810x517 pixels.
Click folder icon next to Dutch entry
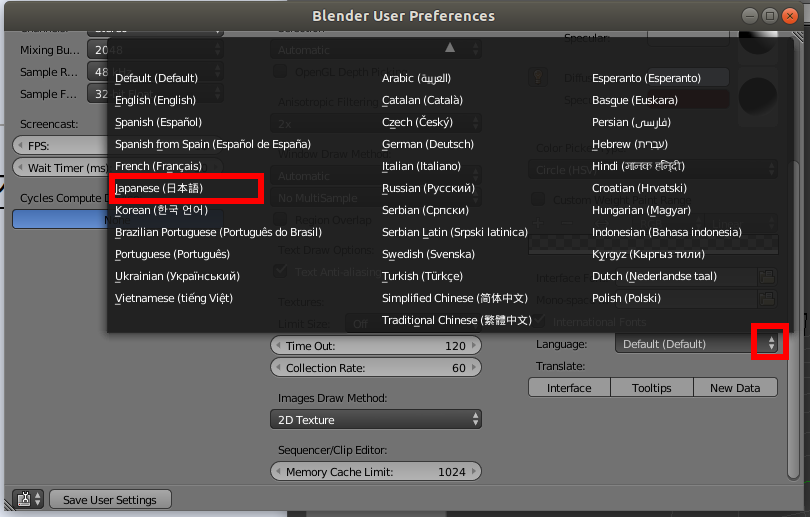click(x=767, y=277)
